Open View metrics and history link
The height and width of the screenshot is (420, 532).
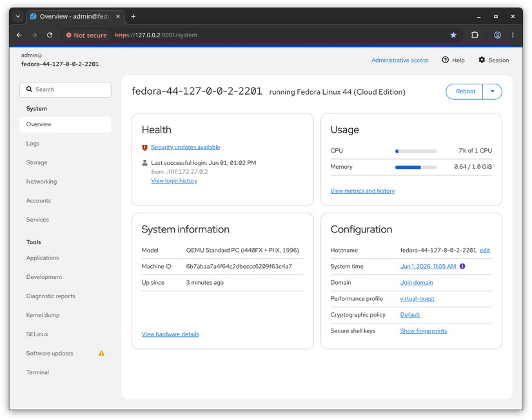click(362, 191)
